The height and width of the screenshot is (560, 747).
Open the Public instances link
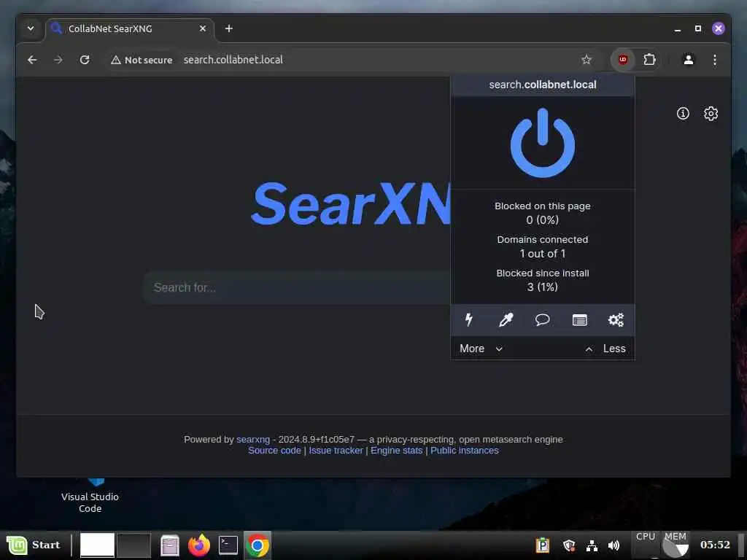click(x=465, y=451)
